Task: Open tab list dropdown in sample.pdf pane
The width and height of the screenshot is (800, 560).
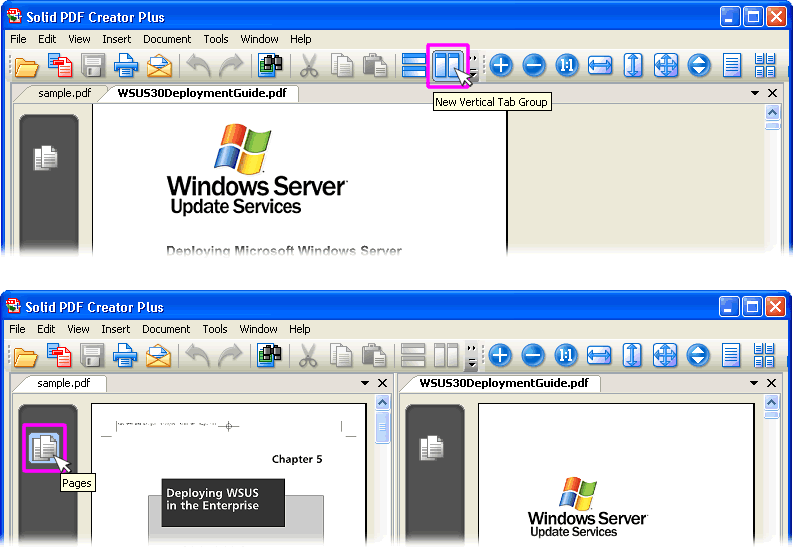Action: point(365,383)
